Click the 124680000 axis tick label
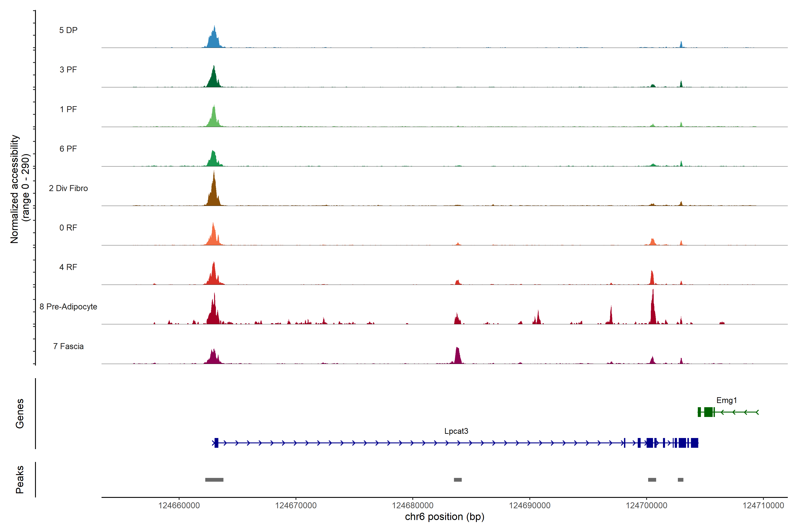 (x=413, y=506)
